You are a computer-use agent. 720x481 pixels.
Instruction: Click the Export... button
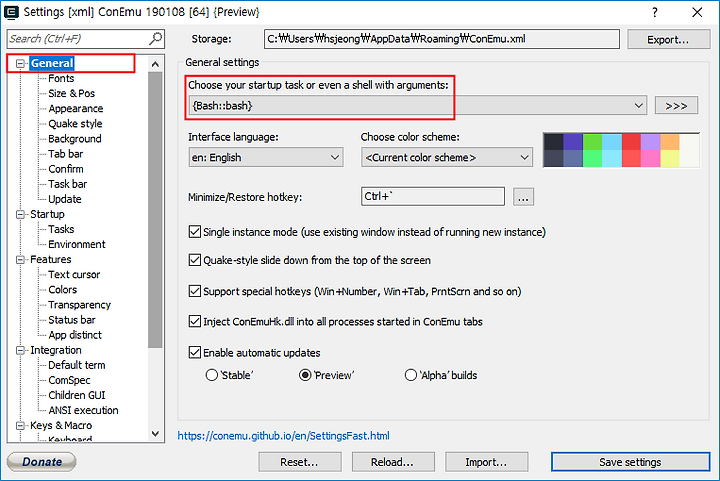(668, 39)
